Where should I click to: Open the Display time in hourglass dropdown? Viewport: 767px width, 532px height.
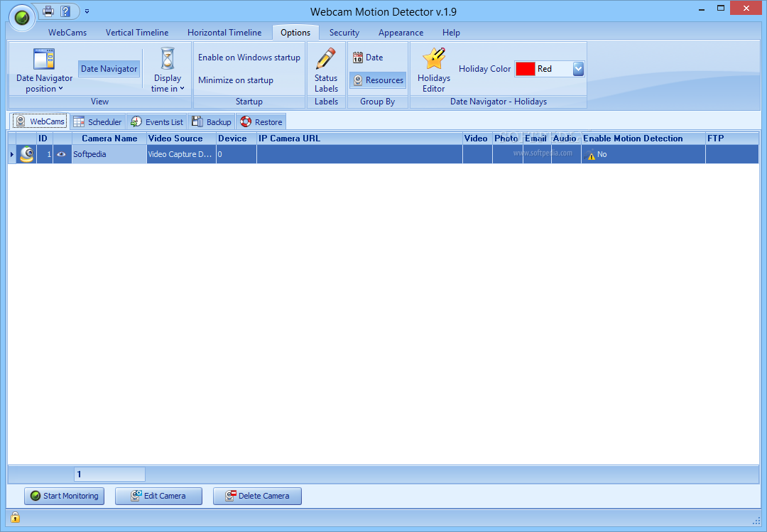[168, 70]
